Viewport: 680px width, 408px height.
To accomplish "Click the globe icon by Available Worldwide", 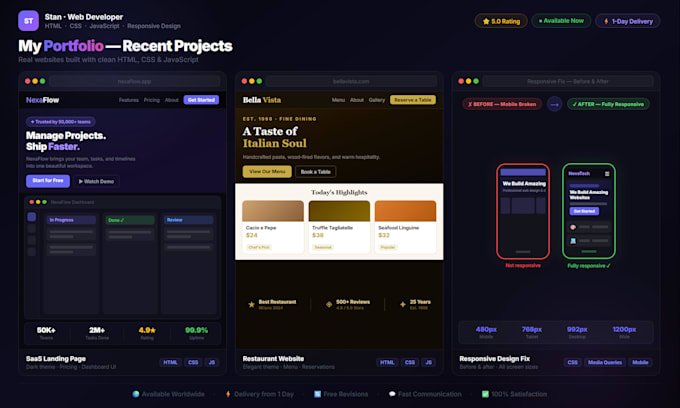I will pyautogui.click(x=136, y=394).
